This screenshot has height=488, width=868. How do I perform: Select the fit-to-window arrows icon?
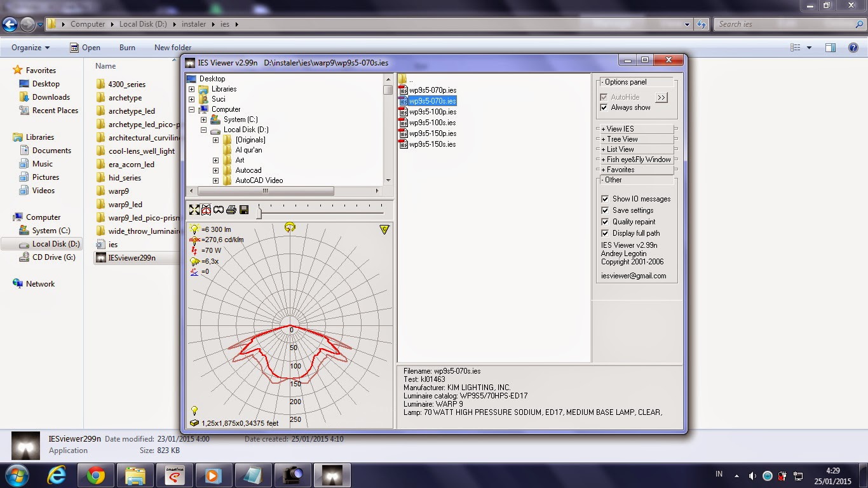pos(194,210)
